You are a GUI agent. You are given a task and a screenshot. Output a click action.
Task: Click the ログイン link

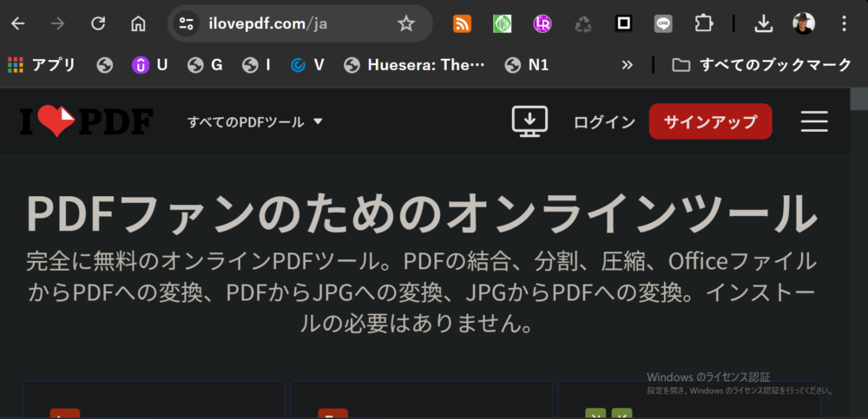604,122
